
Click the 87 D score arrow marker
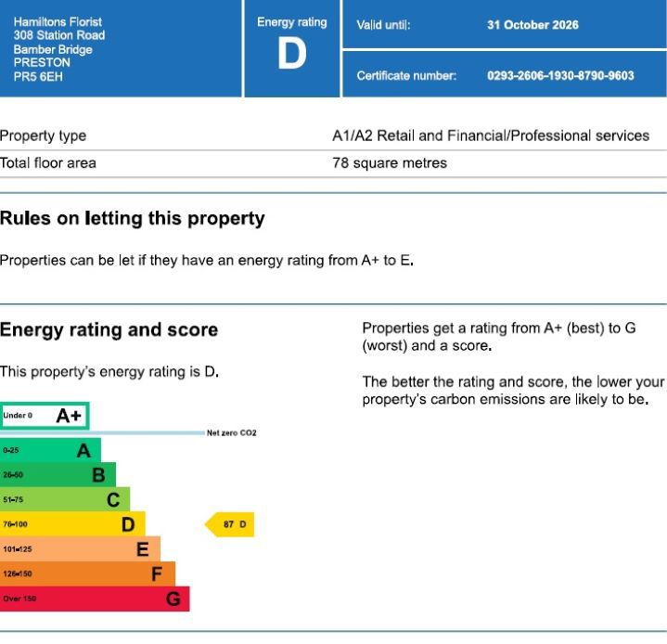[x=229, y=525]
